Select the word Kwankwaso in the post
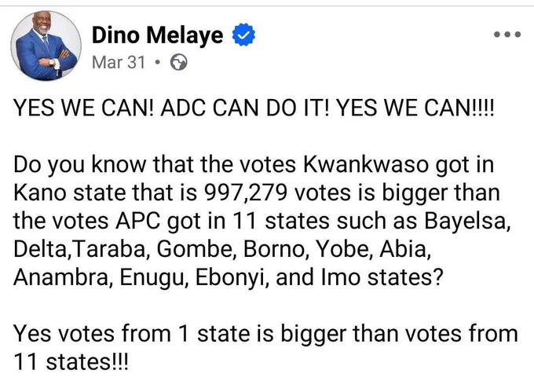 (365, 164)
